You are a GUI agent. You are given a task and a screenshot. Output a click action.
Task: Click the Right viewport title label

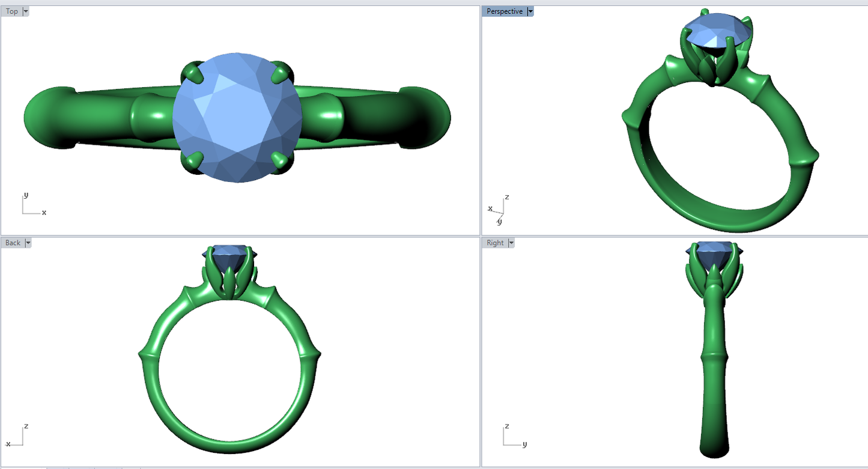[495, 243]
